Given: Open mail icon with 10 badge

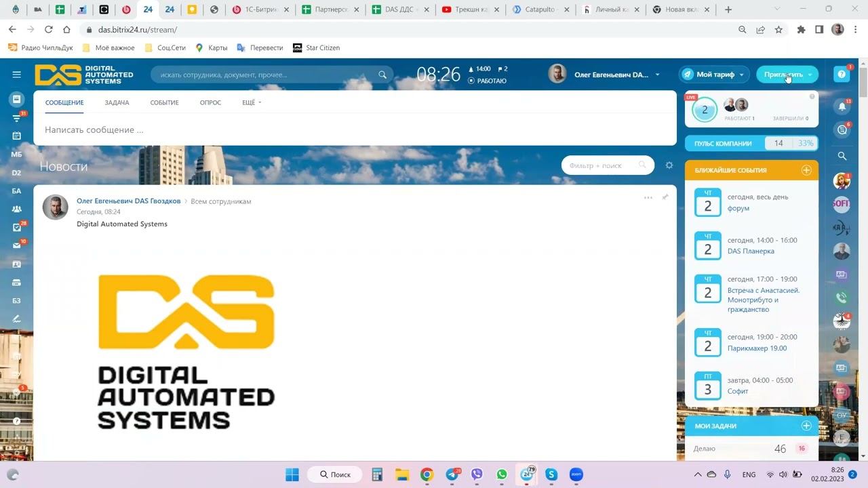Looking at the screenshot, I should coord(17,245).
